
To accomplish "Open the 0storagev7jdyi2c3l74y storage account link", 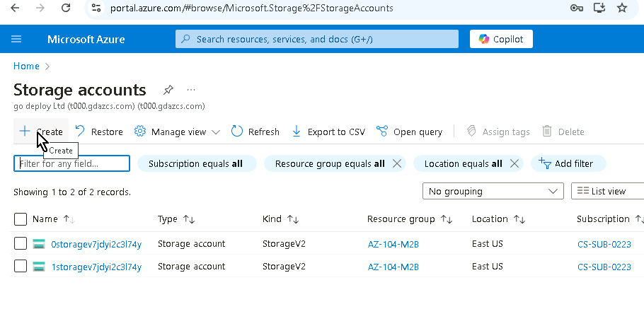I will click(96, 244).
